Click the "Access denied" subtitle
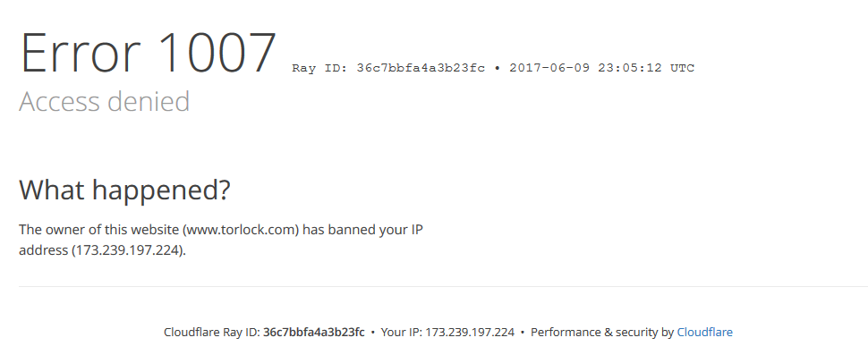 pos(104,101)
